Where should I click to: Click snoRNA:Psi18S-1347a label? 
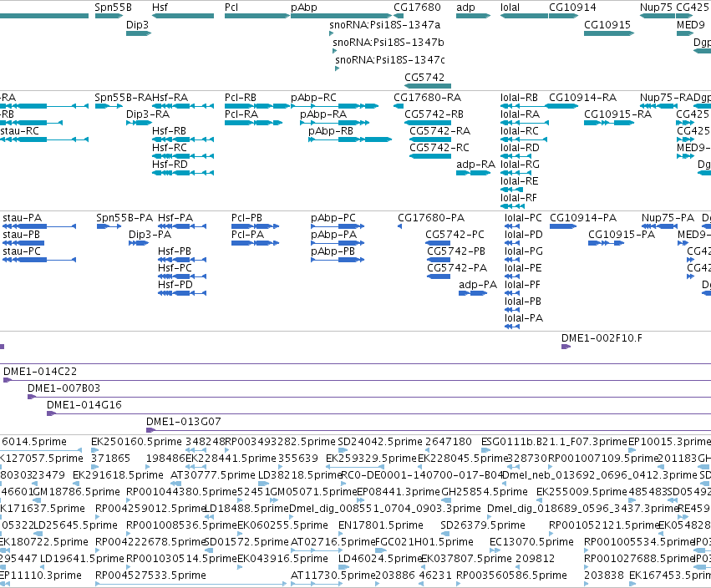[384, 24]
